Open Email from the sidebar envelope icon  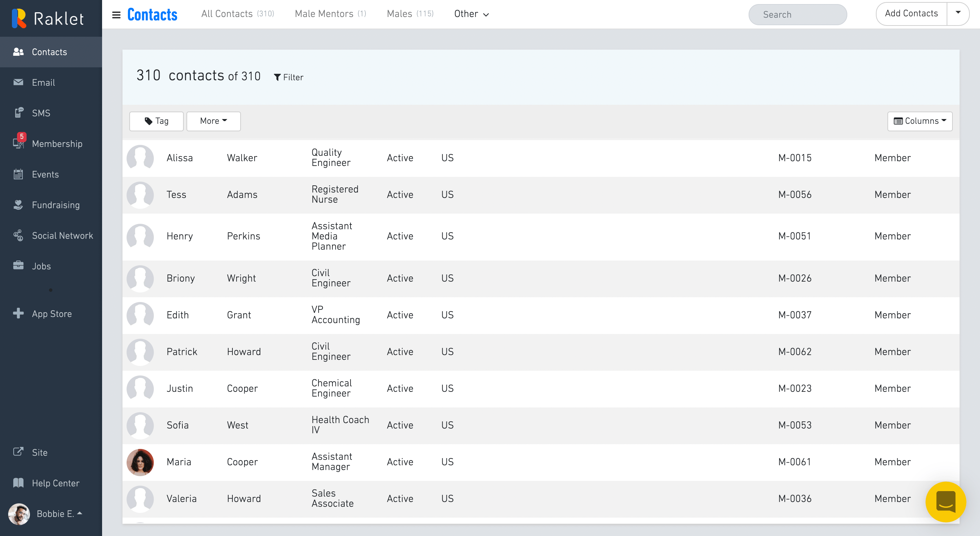click(18, 82)
